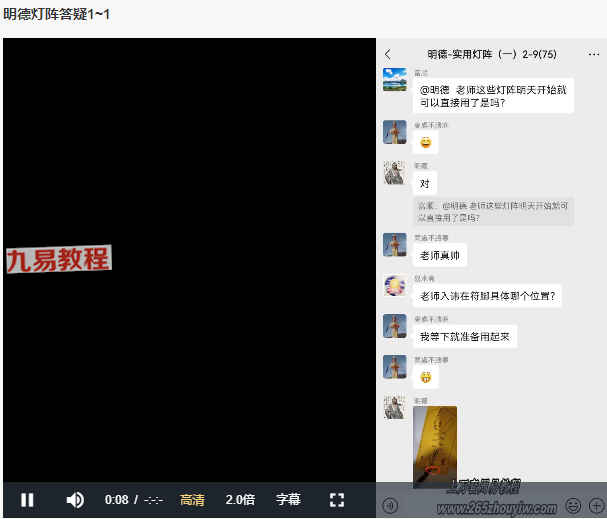Click the grinning emoji message above talisman photo
Image resolution: width=607 pixels, height=519 pixels.
point(425,377)
